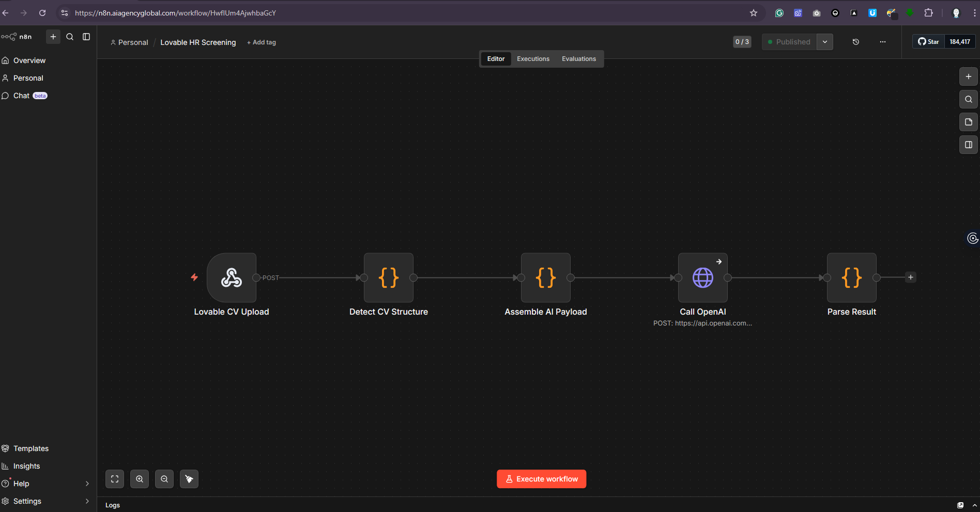Zoom in on the workflow canvas
980x512 pixels.
click(140, 479)
